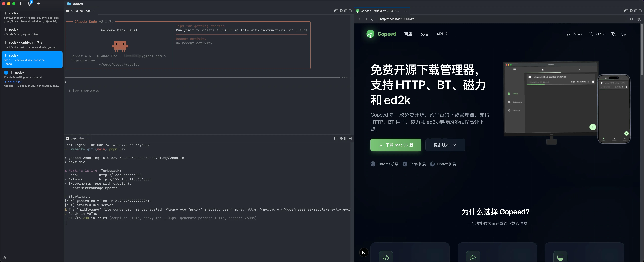Expand the 更多版本 dropdown
The width and height of the screenshot is (644, 262).
(x=445, y=145)
